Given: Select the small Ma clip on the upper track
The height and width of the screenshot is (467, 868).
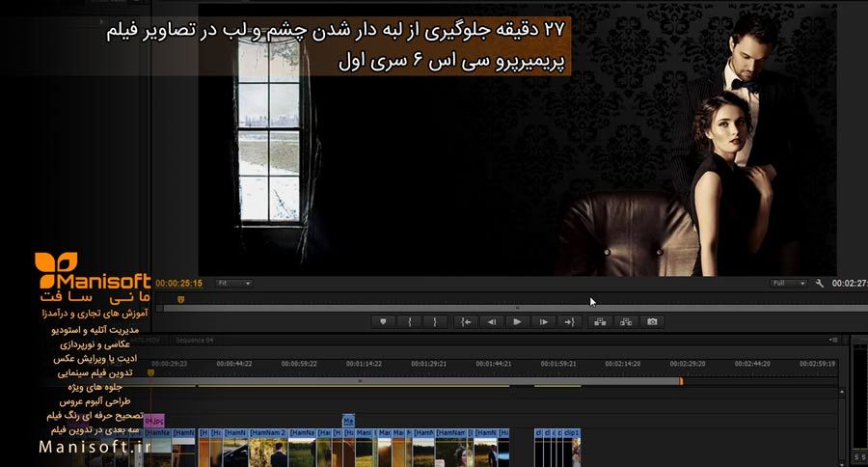Looking at the screenshot, I should [x=348, y=421].
